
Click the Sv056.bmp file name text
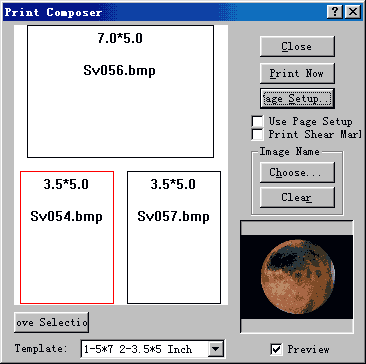[119, 71]
